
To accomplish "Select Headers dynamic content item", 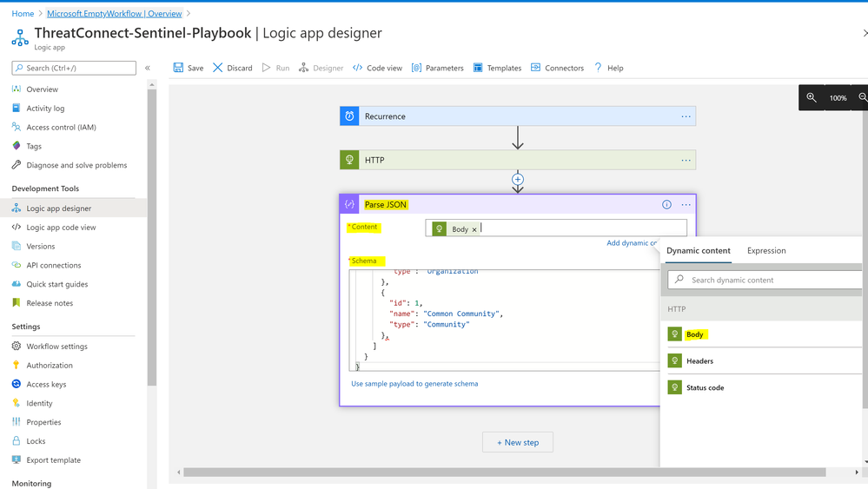I will click(764, 360).
